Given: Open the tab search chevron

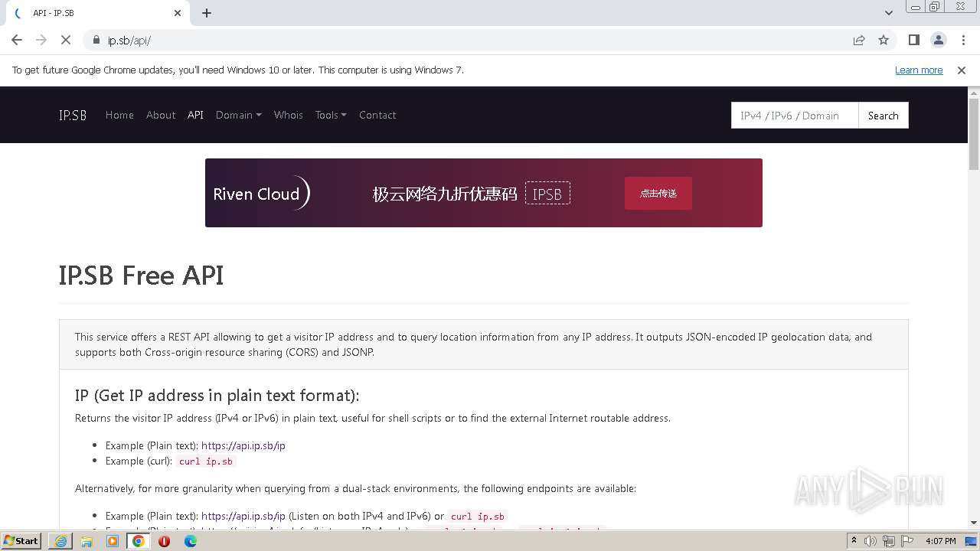Looking at the screenshot, I should [888, 13].
